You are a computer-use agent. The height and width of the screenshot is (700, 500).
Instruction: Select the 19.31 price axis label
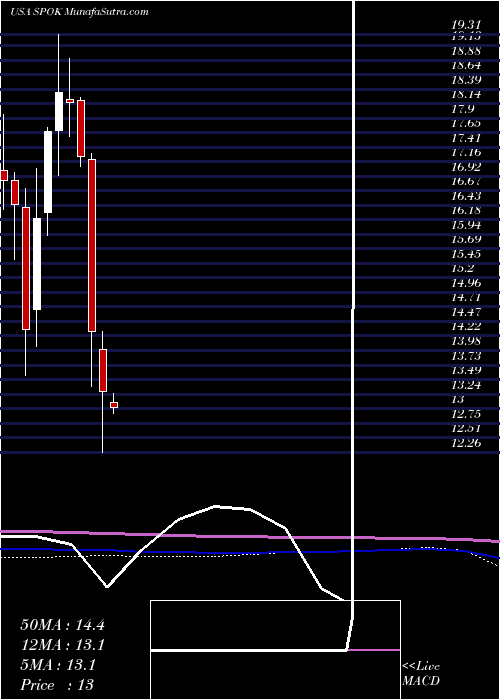tap(466, 26)
